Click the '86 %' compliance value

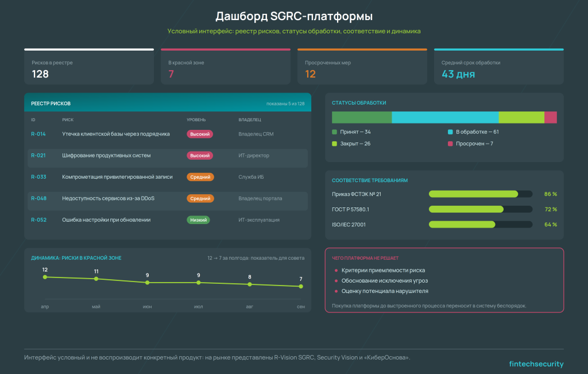coord(551,194)
